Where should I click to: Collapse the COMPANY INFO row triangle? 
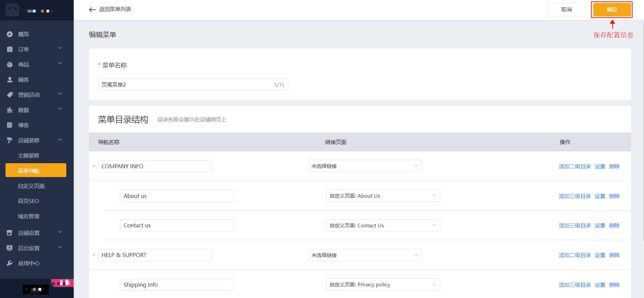click(94, 166)
